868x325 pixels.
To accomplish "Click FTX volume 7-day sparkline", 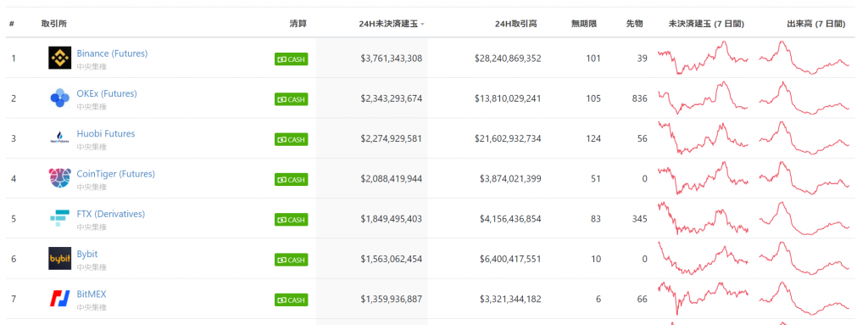I will coord(804,219).
